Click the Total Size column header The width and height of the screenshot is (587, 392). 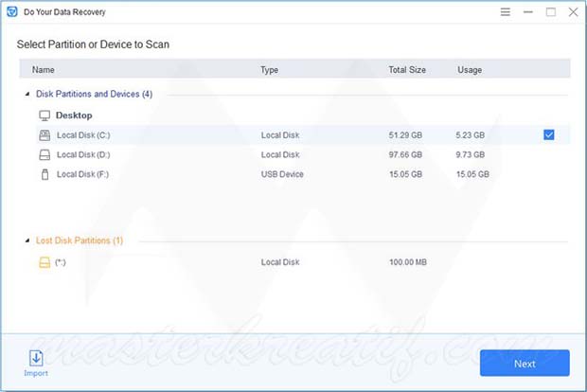point(409,69)
